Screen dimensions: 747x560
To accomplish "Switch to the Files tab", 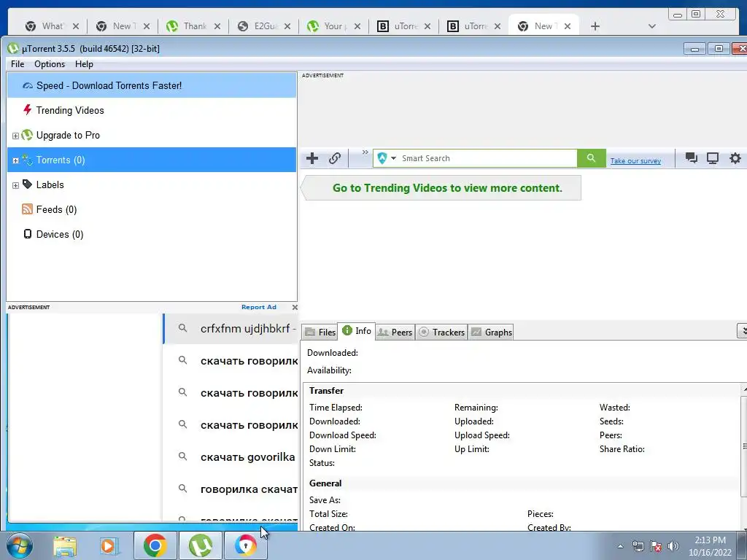I will pos(320,332).
